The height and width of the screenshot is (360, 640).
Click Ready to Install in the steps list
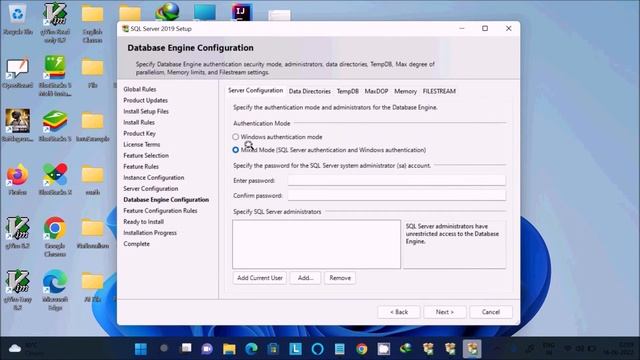click(143, 221)
